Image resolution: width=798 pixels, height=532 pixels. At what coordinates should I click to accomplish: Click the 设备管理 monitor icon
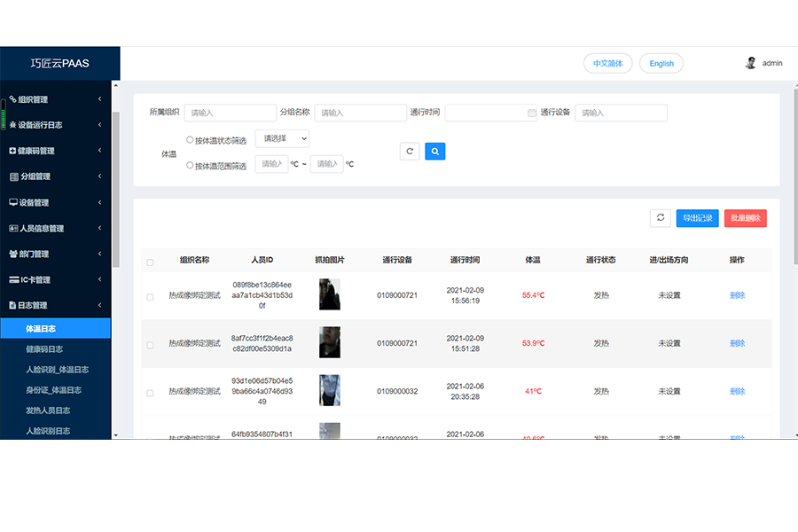[x=13, y=202]
